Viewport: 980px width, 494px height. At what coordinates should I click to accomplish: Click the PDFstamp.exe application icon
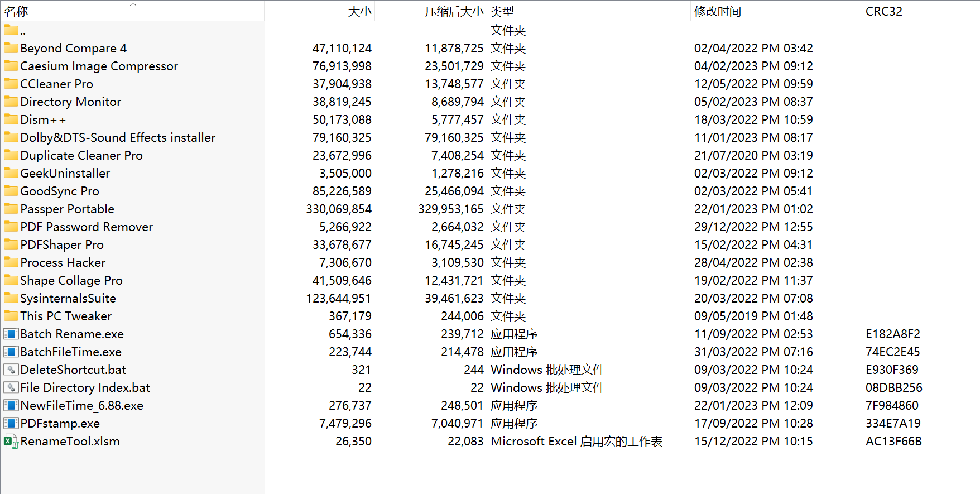pos(11,423)
